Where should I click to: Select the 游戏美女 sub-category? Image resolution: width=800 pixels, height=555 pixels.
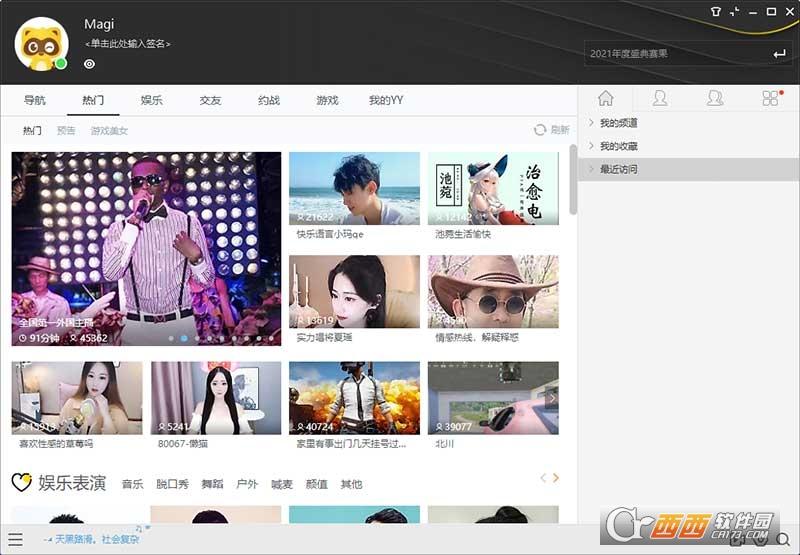click(x=109, y=131)
